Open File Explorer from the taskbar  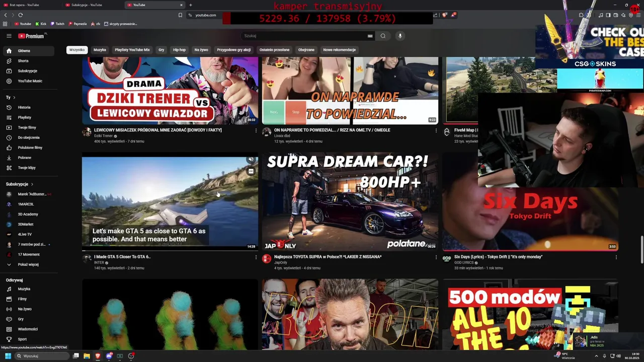point(87,356)
